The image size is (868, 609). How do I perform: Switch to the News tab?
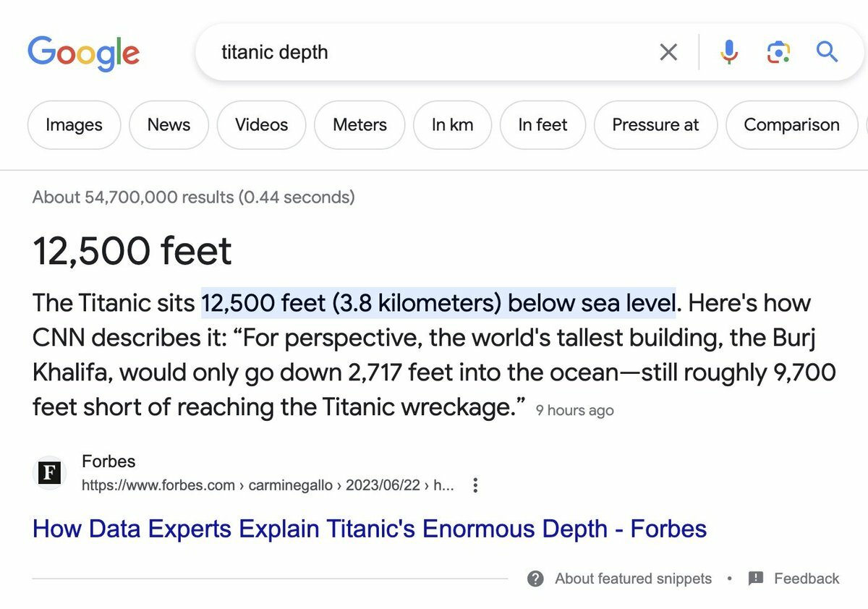[x=169, y=125]
